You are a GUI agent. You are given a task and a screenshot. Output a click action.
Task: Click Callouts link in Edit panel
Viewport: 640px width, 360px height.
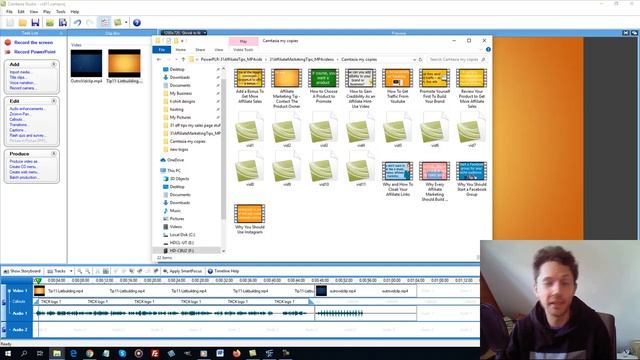(16, 120)
